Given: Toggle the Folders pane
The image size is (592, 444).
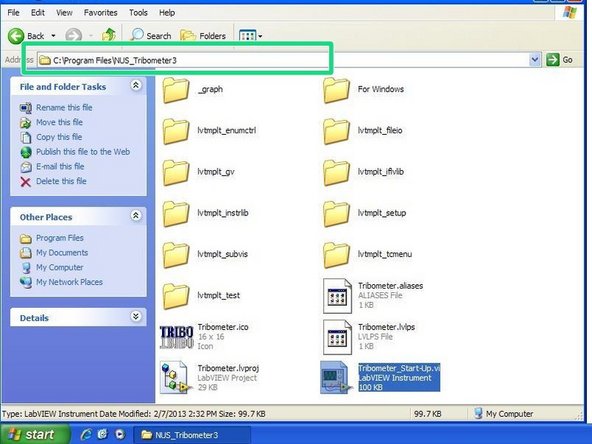Looking at the screenshot, I should pos(203,35).
